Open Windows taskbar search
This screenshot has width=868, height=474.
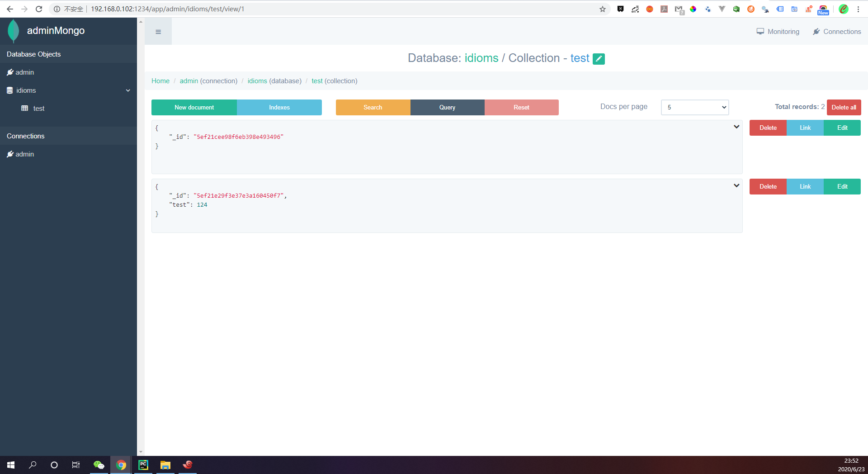coord(33,465)
